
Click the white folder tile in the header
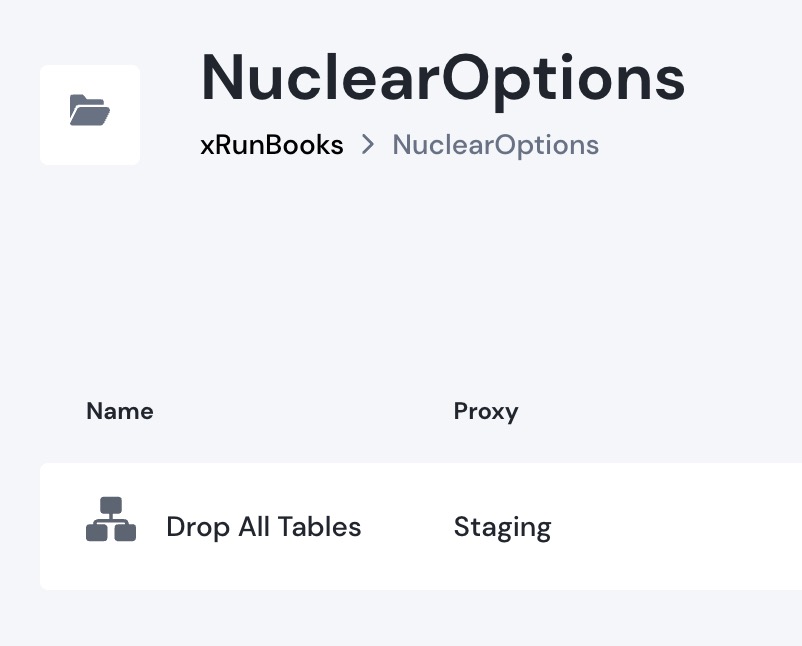point(90,114)
